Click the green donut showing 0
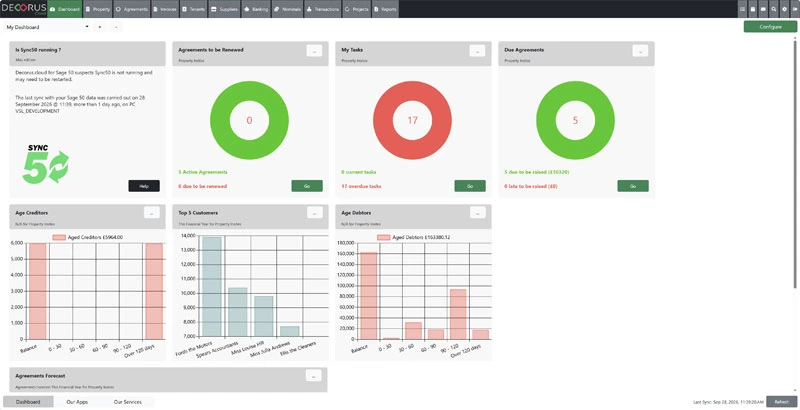Image resolution: width=800 pixels, height=410 pixels. [x=249, y=120]
